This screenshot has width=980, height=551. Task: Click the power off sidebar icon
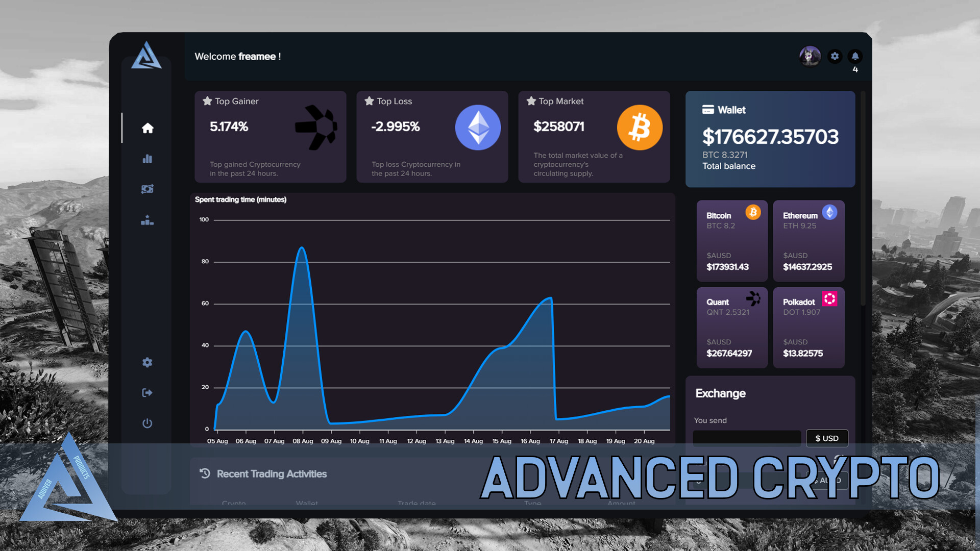[148, 423]
